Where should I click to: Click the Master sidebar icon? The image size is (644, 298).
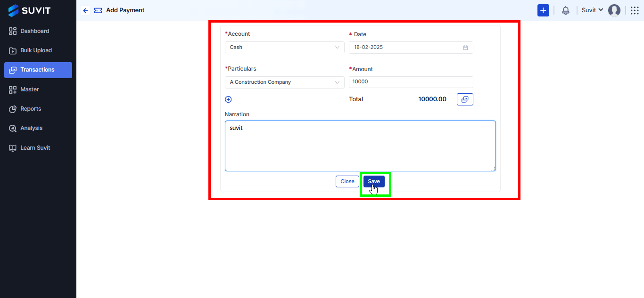(x=13, y=89)
